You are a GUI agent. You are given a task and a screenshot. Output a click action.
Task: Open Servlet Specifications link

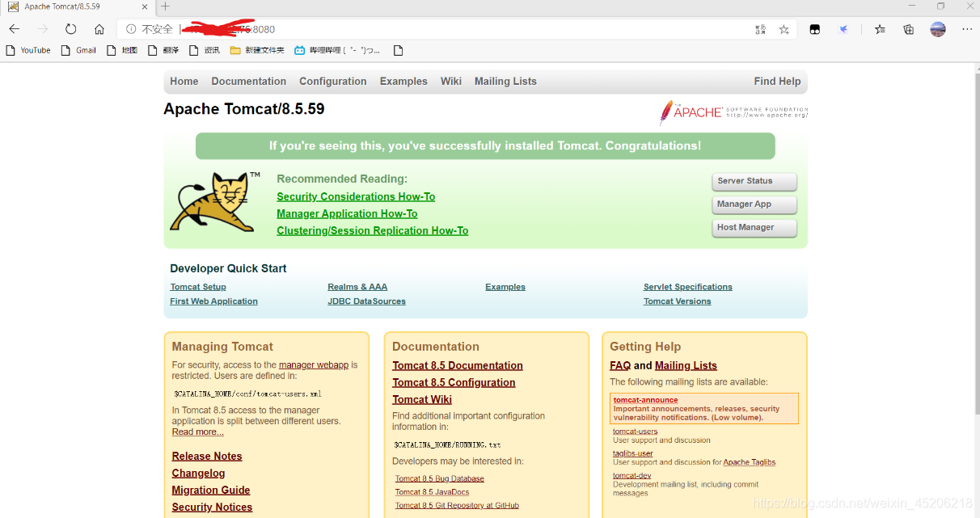[688, 287]
